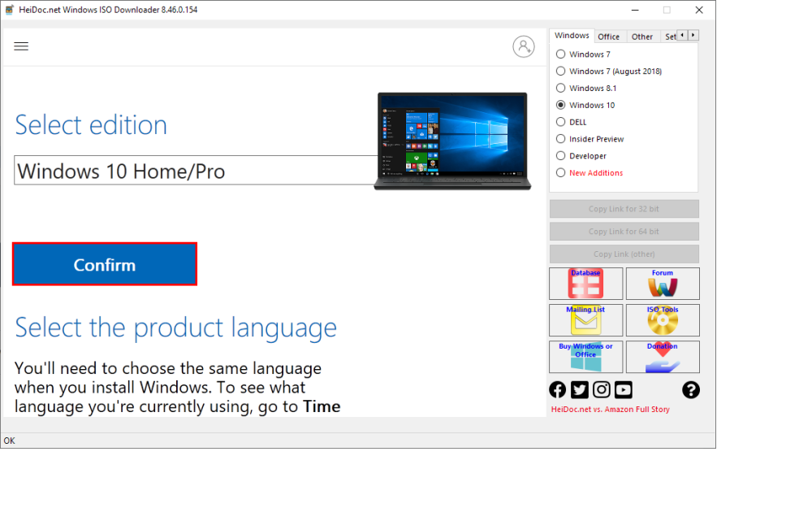The image size is (812, 508).
Task: Select the New Additions radio button
Action: 560,172
